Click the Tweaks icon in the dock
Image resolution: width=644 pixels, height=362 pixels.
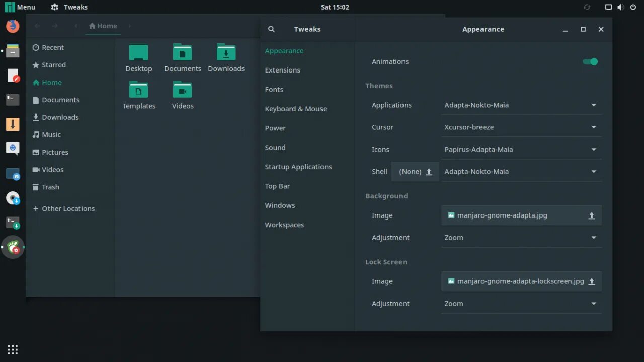click(13, 247)
